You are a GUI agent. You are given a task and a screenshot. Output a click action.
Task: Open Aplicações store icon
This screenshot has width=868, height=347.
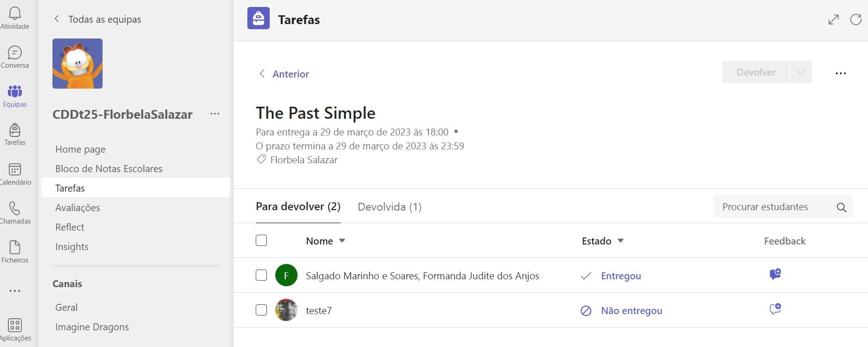click(15, 330)
